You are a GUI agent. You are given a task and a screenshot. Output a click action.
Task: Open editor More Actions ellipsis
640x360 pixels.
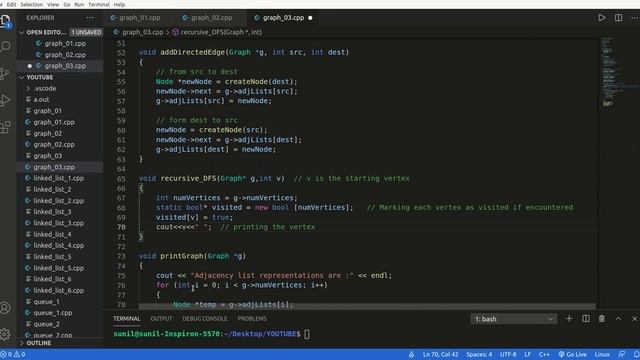pos(634,18)
